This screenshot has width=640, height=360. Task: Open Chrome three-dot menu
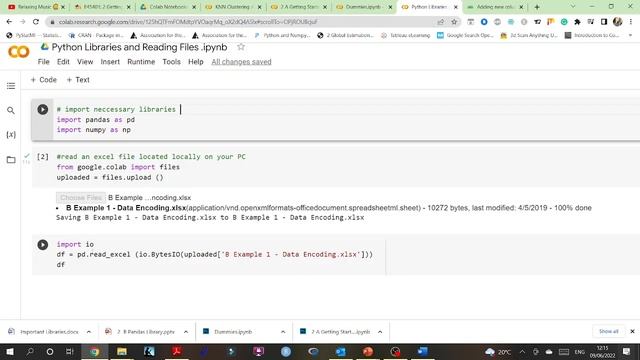point(631,22)
